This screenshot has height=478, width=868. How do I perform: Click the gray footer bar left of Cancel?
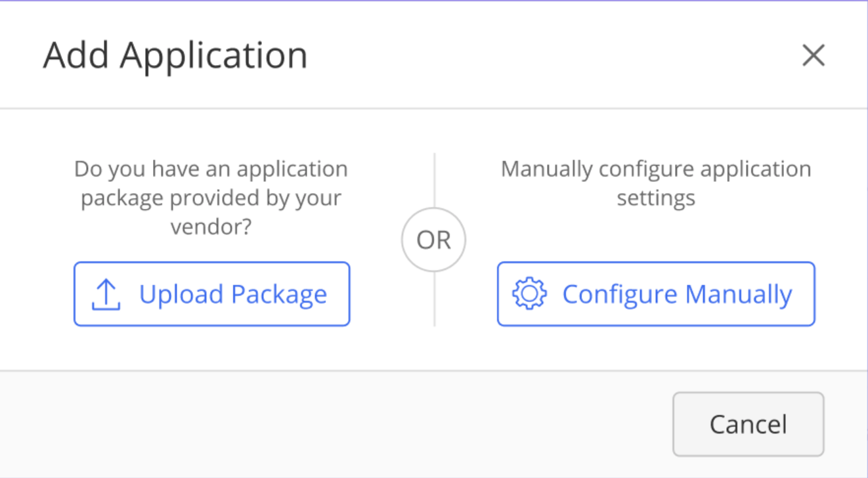click(x=328, y=424)
